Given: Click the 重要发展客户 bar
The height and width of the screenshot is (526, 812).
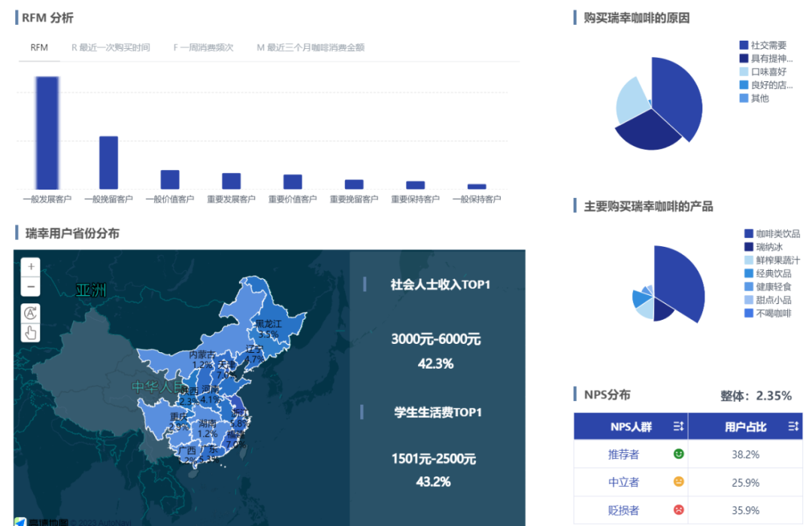Looking at the screenshot, I should coord(232,181).
